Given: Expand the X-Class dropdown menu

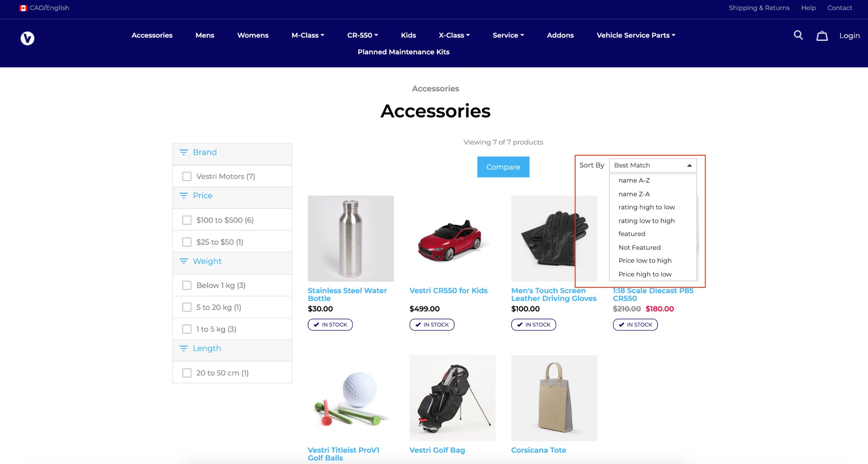Looking at the screenshot, I should pos(454,35).
